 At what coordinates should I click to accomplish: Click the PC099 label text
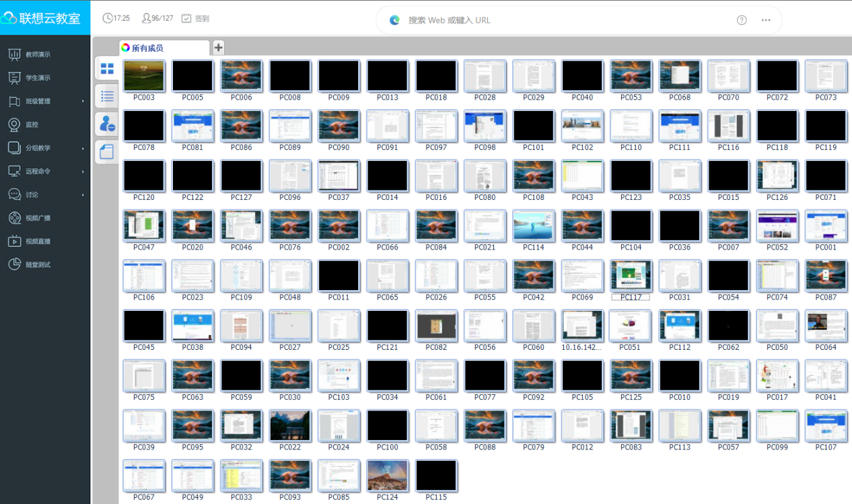coord(777,447)
